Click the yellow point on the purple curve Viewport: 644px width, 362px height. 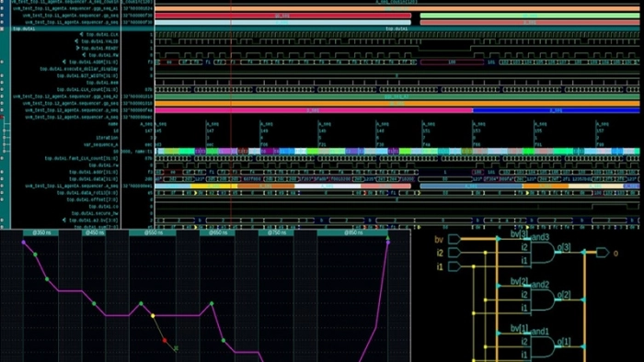point(153,316)
